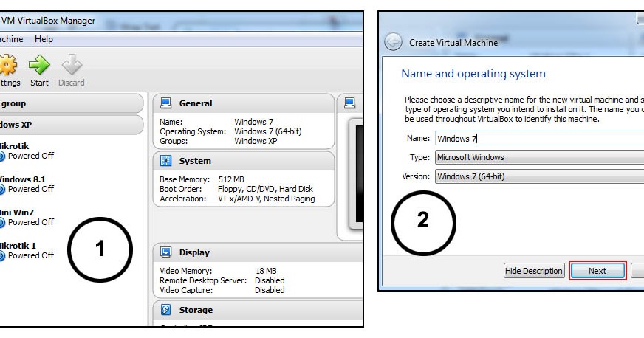Click Video Capture Disabled value
Image resolution: width=644 pixels, height=338 pixels.
[x=270, y=290]
